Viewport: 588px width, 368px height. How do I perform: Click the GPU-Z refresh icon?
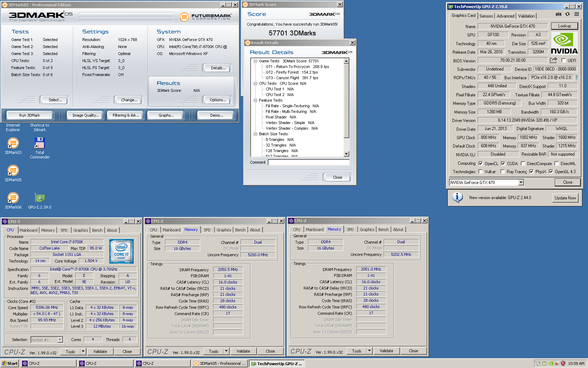567,14
